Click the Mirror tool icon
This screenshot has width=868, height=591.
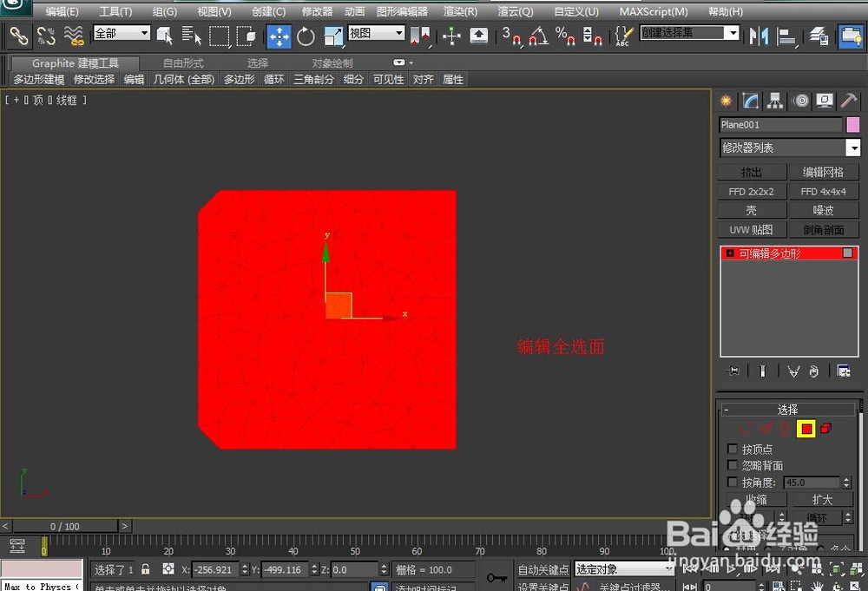coord(759,36)
